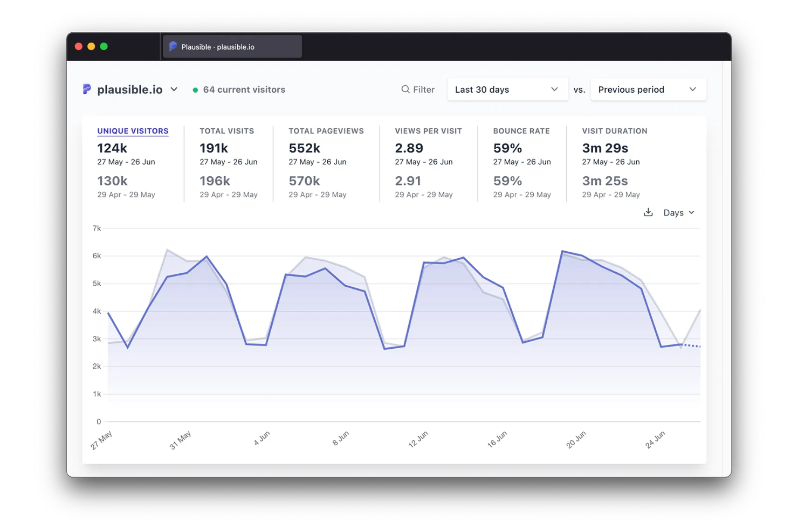Click the 7k y-axis label

(x=97, y=229)
